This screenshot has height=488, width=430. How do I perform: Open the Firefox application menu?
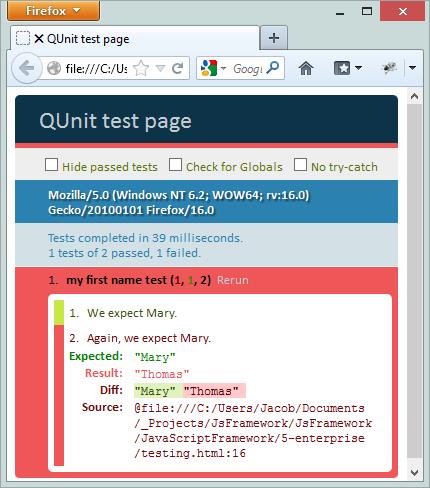(53, 11)
